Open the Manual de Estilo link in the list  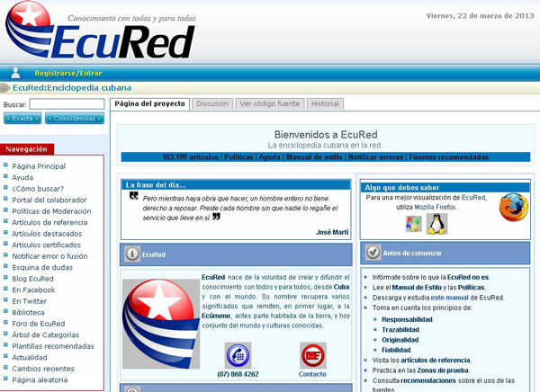[417, 288]
